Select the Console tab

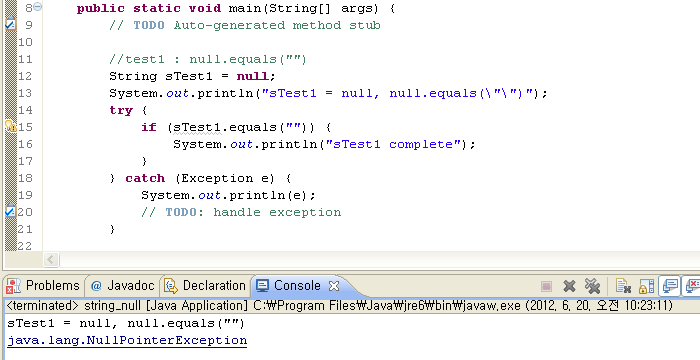(289, 285)
